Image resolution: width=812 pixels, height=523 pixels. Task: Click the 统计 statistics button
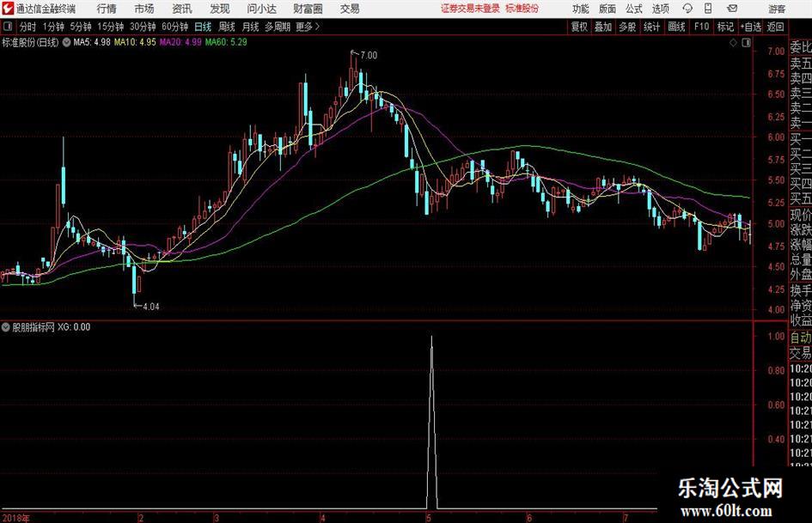652,27
